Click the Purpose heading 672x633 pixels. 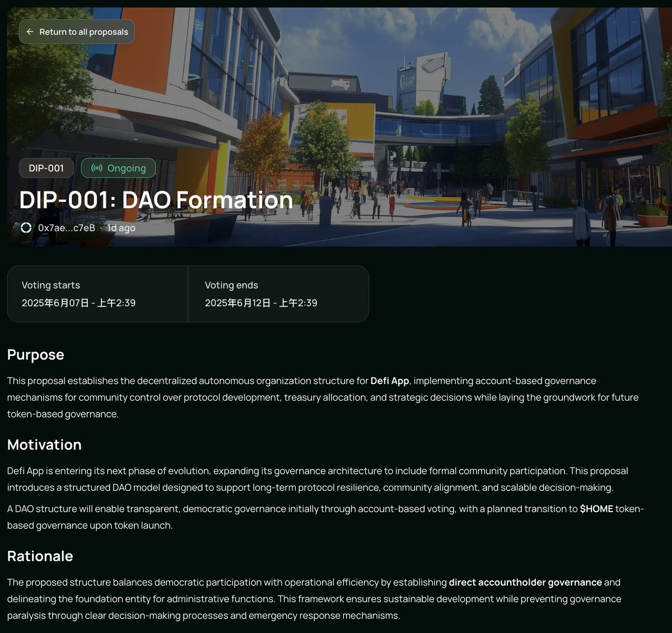(36, 355)
